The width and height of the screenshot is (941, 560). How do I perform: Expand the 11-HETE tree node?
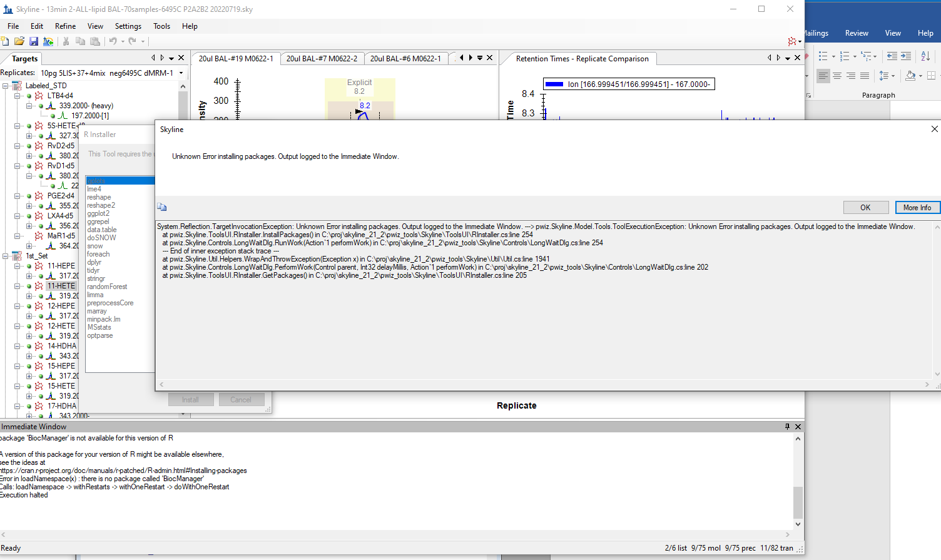[18, 286]
